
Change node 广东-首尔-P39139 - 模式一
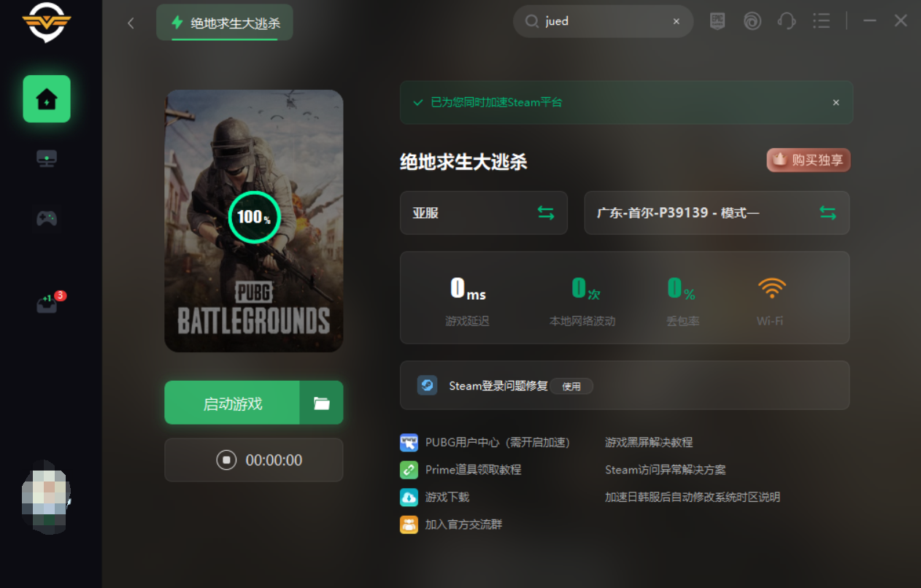(717, 213)
